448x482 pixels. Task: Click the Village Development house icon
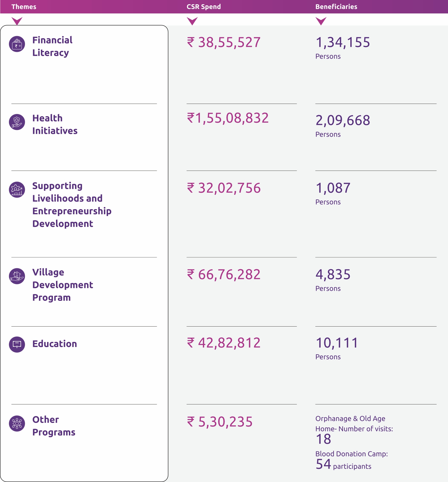point(17,276)
